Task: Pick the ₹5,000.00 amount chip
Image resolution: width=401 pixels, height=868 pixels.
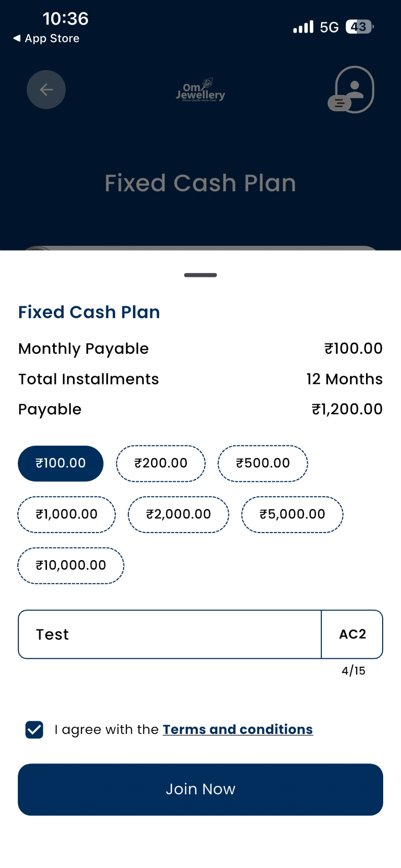Action: (x=292, y=514)
